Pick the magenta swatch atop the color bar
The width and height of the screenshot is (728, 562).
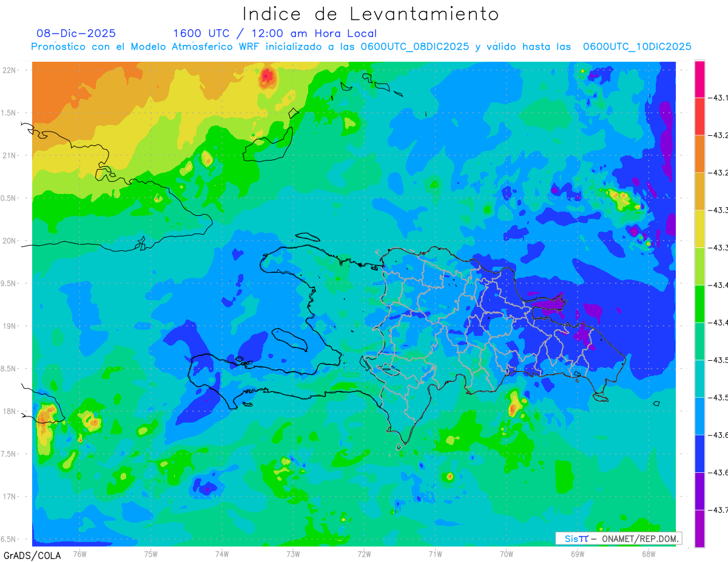699,79
